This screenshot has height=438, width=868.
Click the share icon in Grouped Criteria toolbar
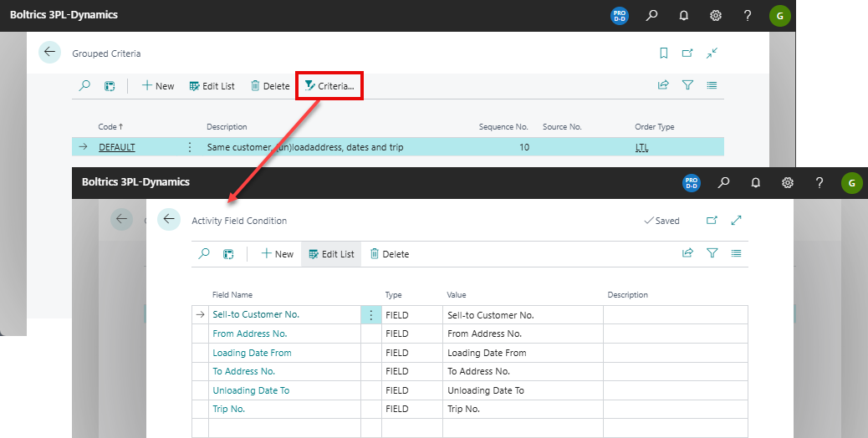point(663,85)
